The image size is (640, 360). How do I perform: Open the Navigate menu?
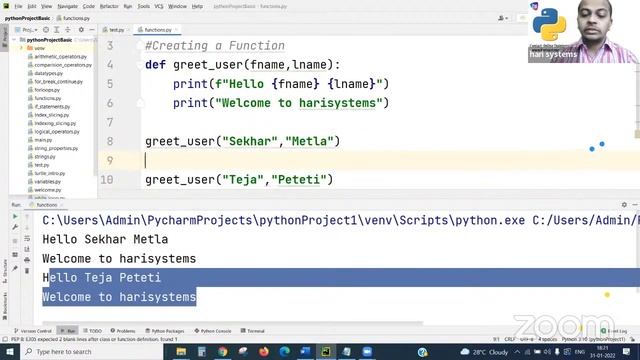[67, 6]
